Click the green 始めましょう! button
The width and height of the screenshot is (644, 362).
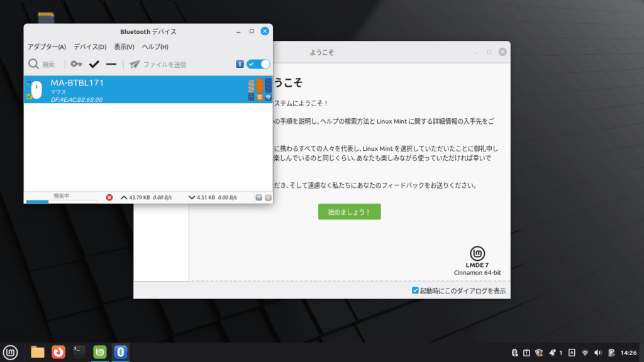click(349, 212)
